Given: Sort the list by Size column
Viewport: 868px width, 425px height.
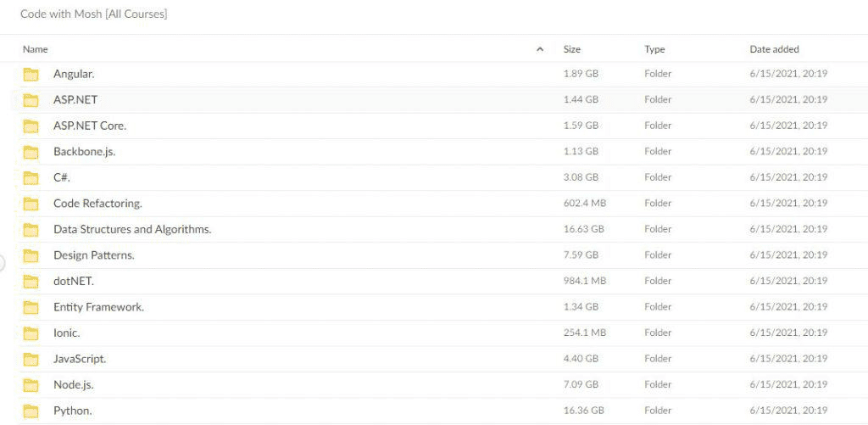Looking at the screenshot, I should [x=572, y=50].
